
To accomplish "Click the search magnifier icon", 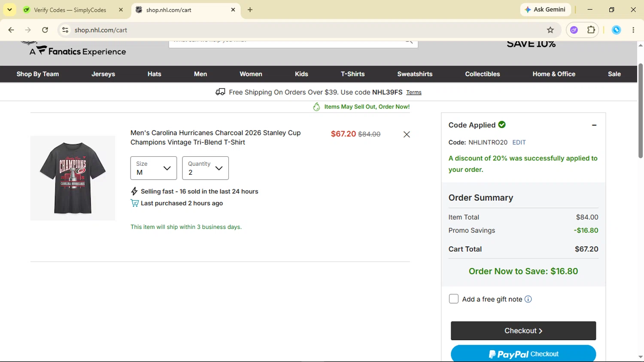I will (409, 42).
